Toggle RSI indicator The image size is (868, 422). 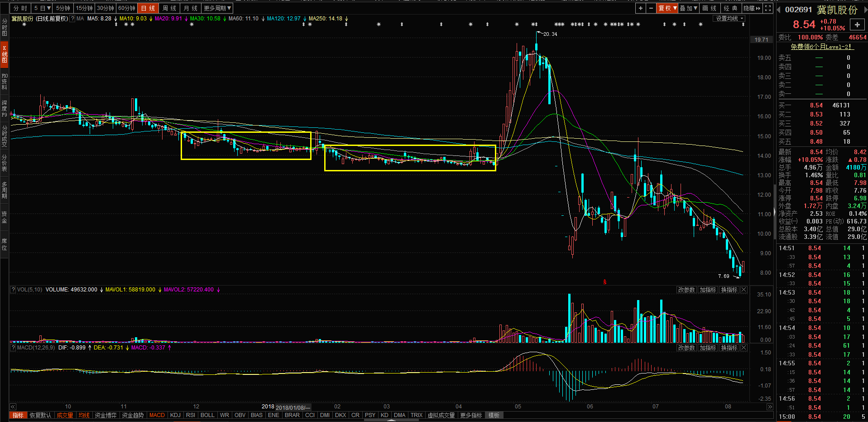pos(191,415)
